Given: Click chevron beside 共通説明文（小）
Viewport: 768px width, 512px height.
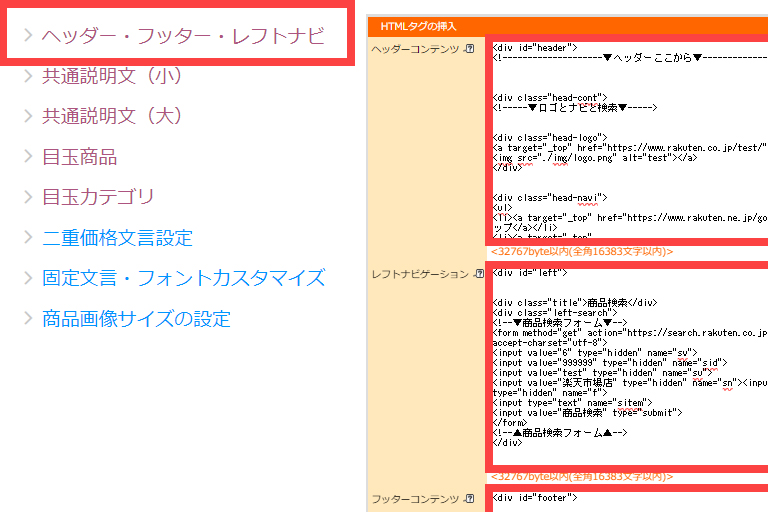Looking at the screenshot, I should [x=28, y=76].
